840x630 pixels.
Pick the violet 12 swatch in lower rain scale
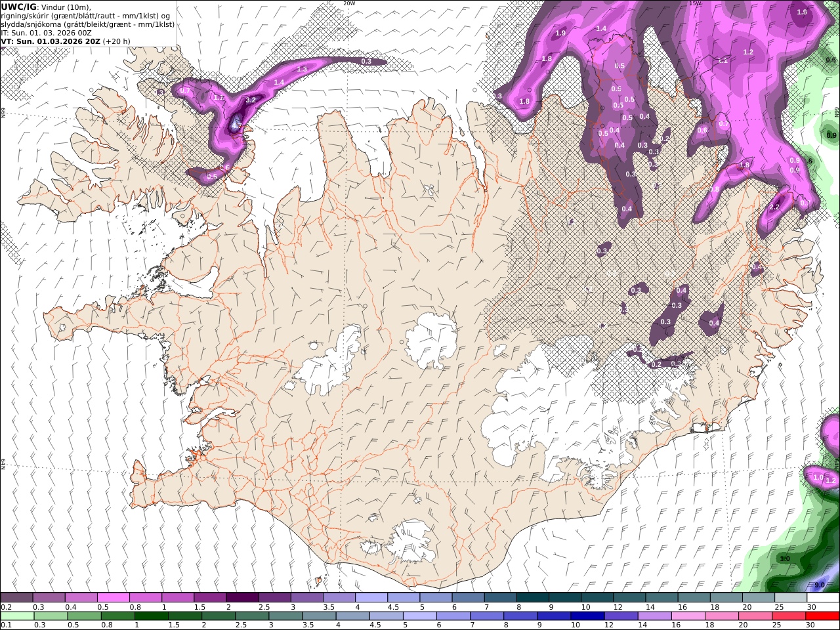tap(620, 616)
